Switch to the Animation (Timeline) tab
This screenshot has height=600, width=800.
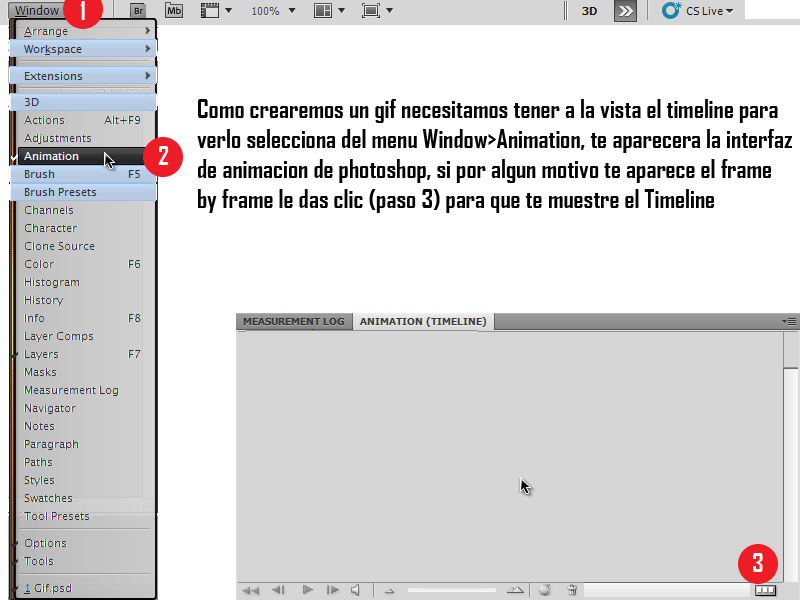(423, 321)
